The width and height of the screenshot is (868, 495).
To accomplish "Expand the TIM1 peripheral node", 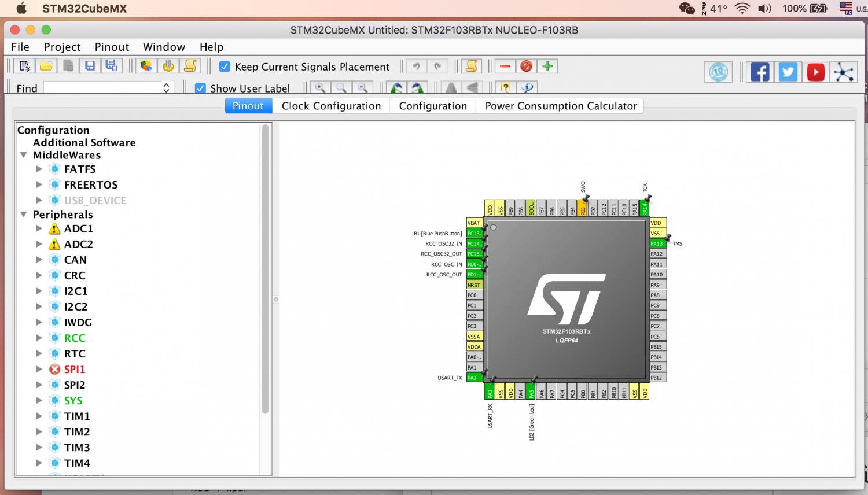I will 39,416.
